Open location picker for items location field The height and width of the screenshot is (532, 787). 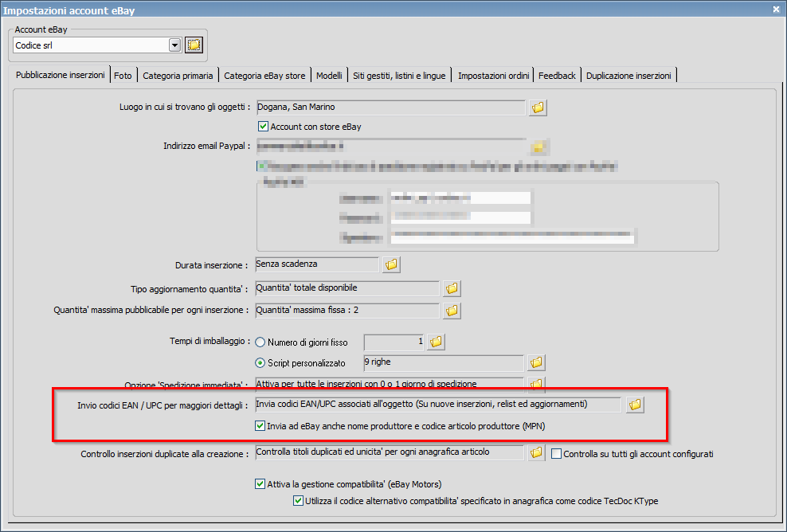point(538,107)
